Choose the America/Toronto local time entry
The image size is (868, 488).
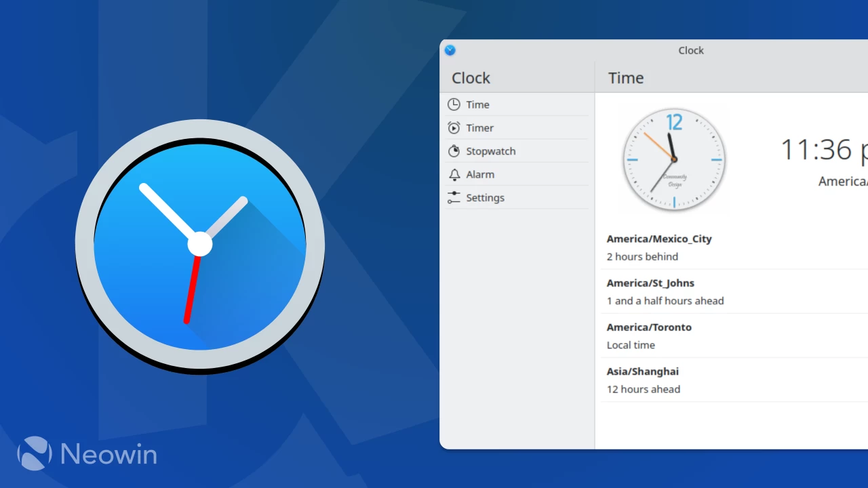coord(734,335)
